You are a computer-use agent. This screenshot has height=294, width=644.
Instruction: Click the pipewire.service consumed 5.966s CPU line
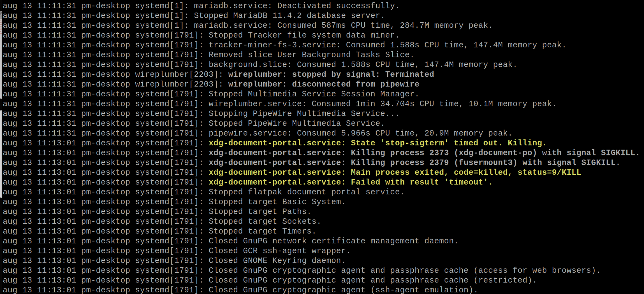[258, 133]
